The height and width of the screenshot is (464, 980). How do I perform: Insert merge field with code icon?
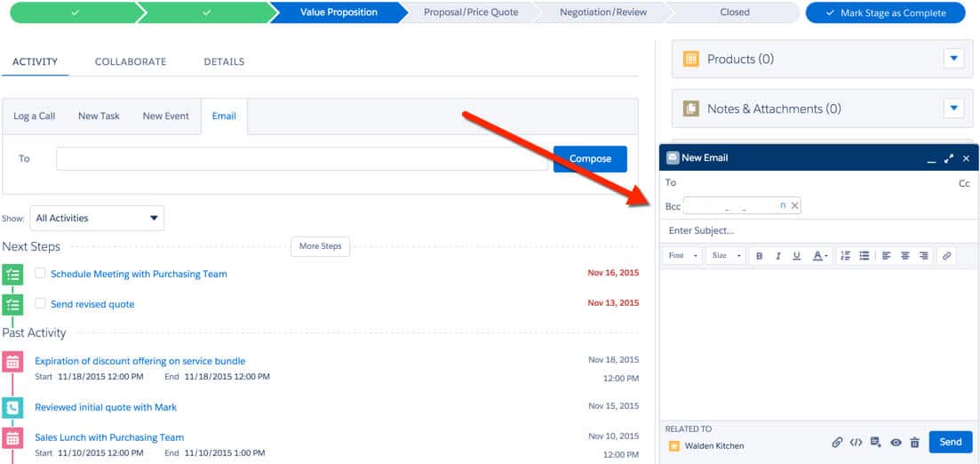[857, 443]
